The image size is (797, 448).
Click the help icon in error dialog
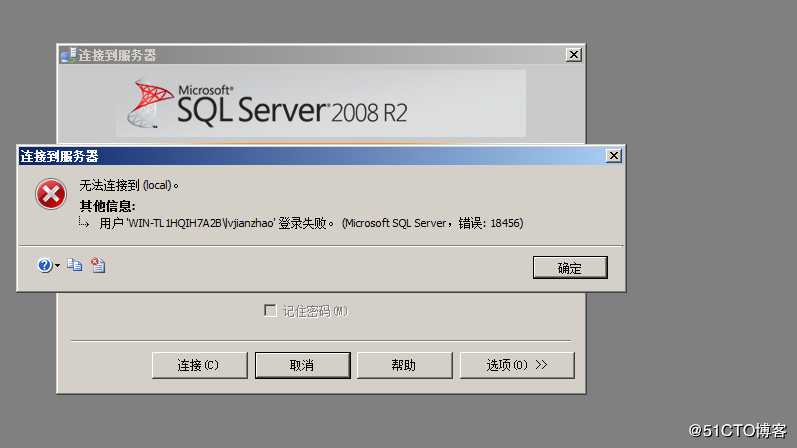pyautogui.click(x=44, y=265)
